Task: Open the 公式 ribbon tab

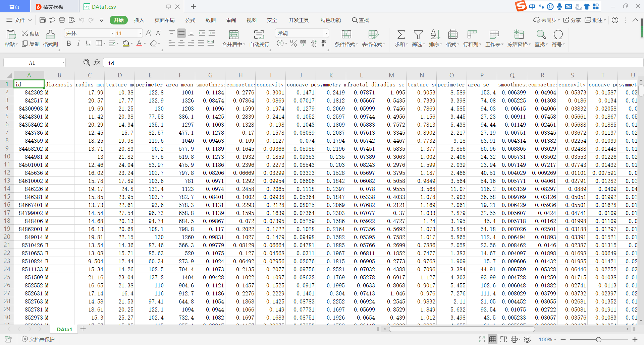Action: point(190,20)
